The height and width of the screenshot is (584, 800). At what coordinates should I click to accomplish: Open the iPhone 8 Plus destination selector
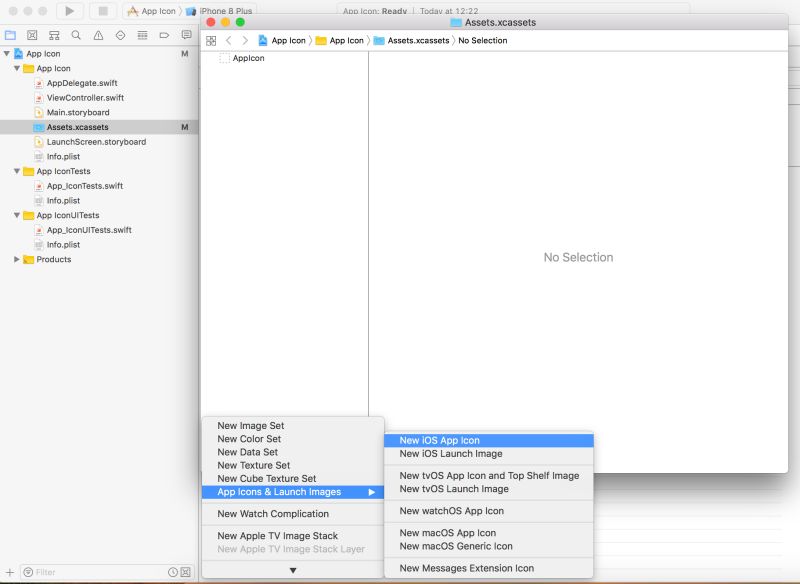click(x=225, y=10)
